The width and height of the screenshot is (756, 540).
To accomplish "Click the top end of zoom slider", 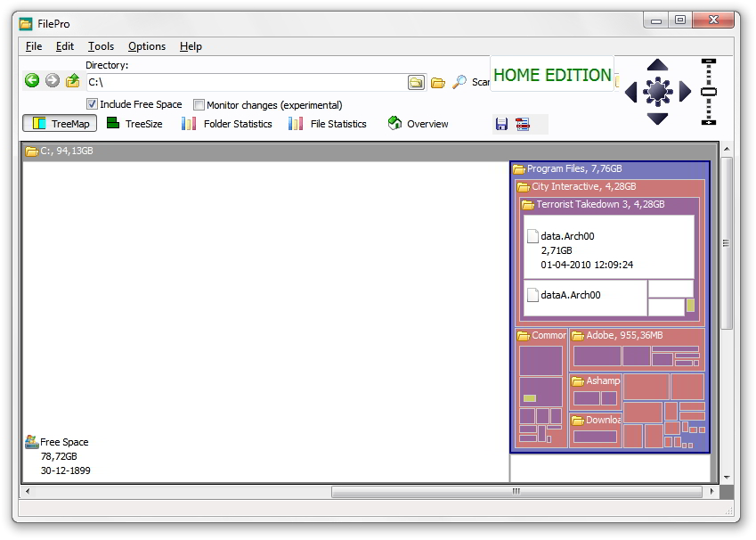I will pos(708,61).
